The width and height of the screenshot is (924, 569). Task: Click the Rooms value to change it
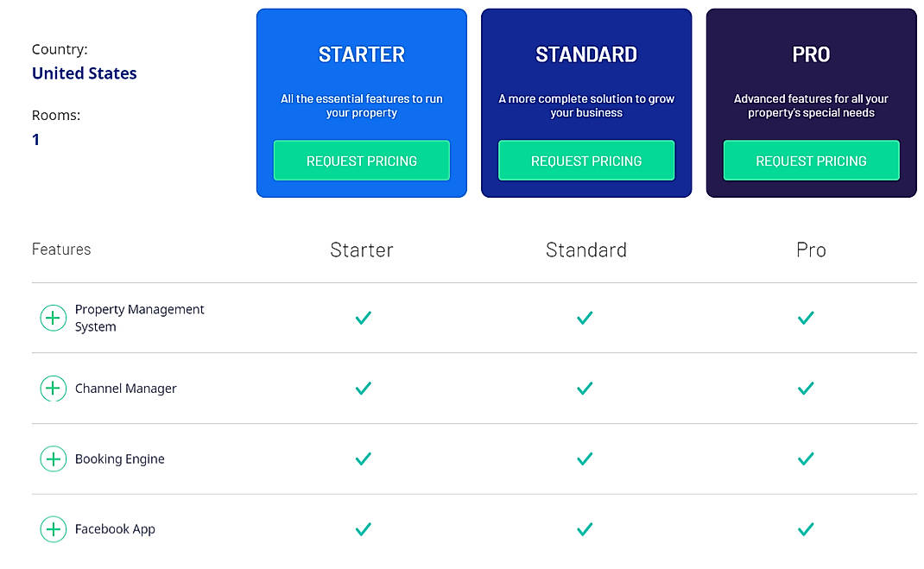pyautogui.click(x=35, y=139)
